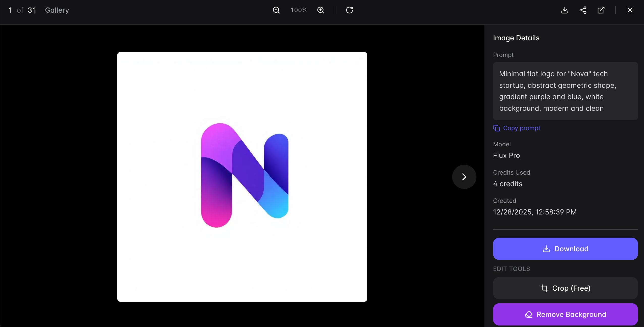Viewport: 644px width, 327px height.
Task: Copy prompt link under the prompt box
Action: point(522,128)
